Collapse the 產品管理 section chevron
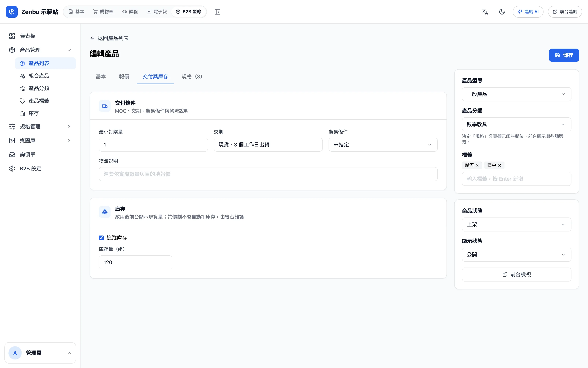Image resolution: width=588 pixels, height=368 pixels. tap(69, 50)
